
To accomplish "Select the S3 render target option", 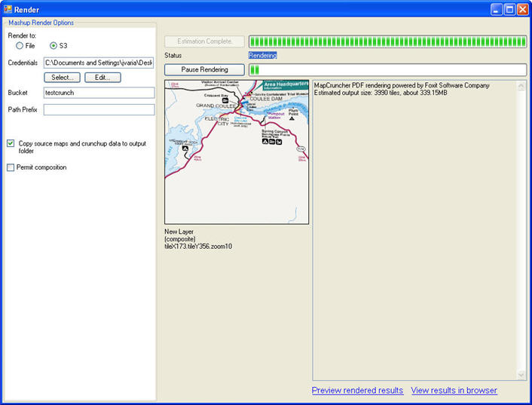I will coord(54,46).
